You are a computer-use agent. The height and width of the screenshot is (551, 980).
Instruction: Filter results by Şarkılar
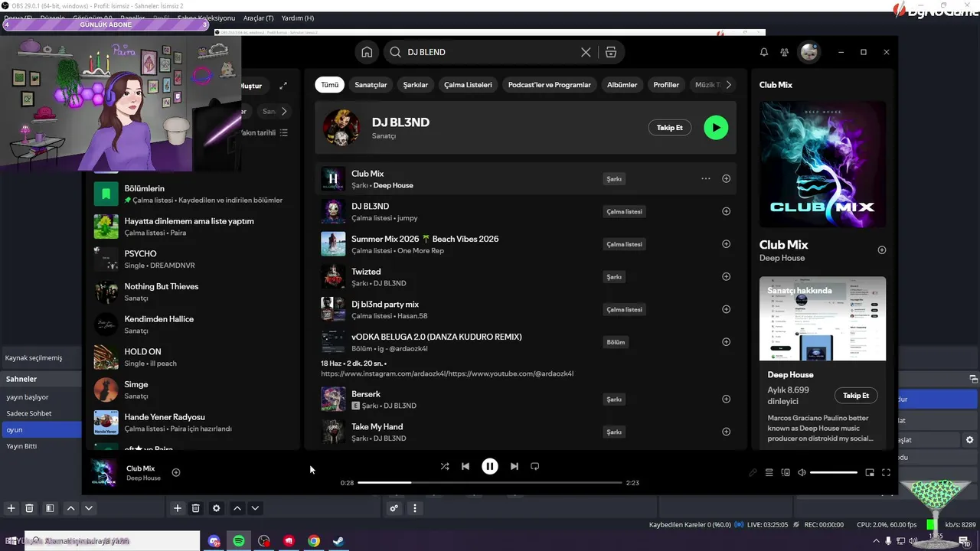(416, 85)
